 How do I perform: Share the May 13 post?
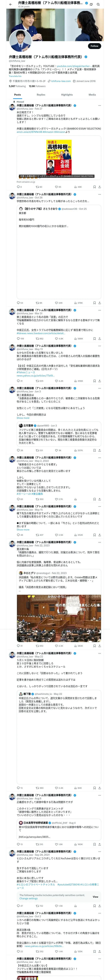coord(99,380)
